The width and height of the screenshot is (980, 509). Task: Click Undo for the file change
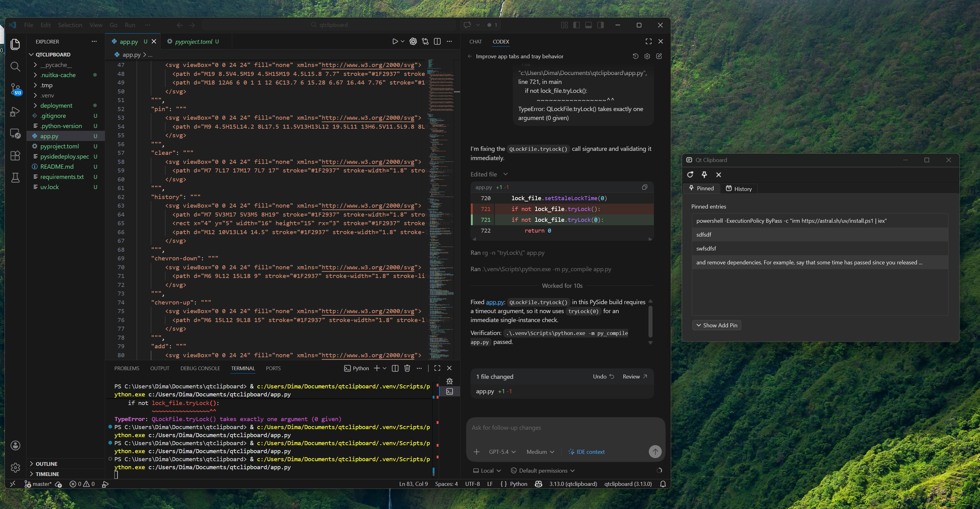[603, 377]
